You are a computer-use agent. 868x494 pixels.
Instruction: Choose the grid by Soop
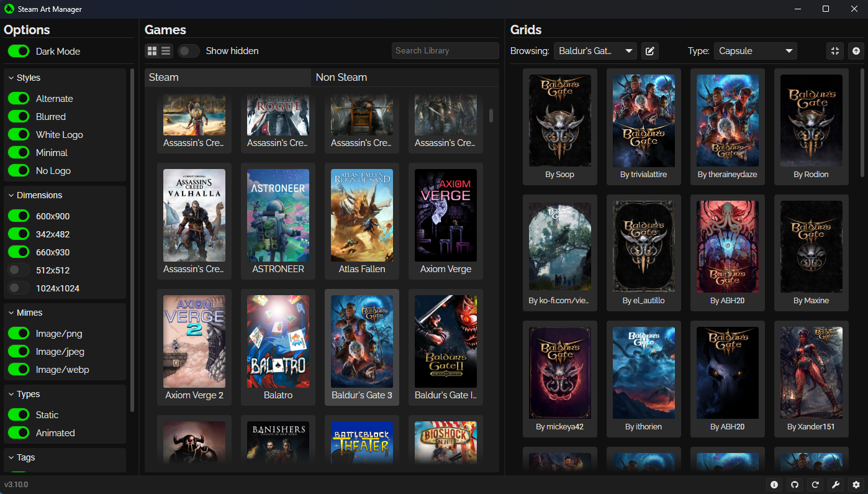[560, 127]
